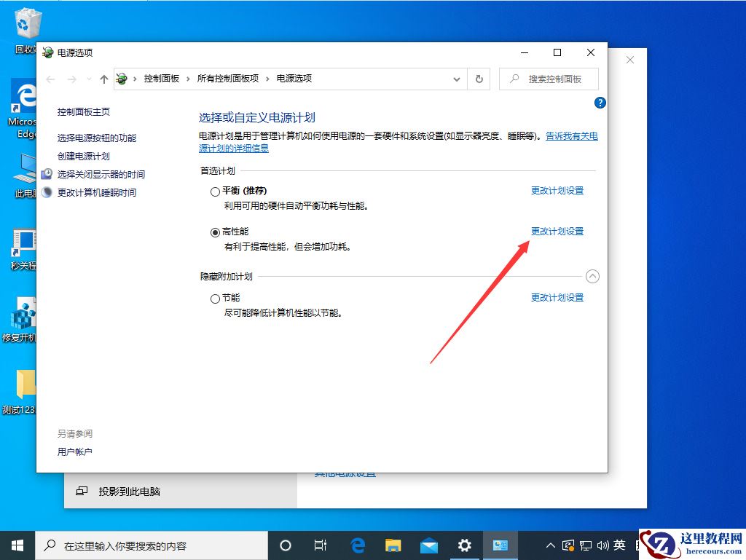Screen dimensions: 746x560
Task: Show hidden system tray icons
Action: 550,545
